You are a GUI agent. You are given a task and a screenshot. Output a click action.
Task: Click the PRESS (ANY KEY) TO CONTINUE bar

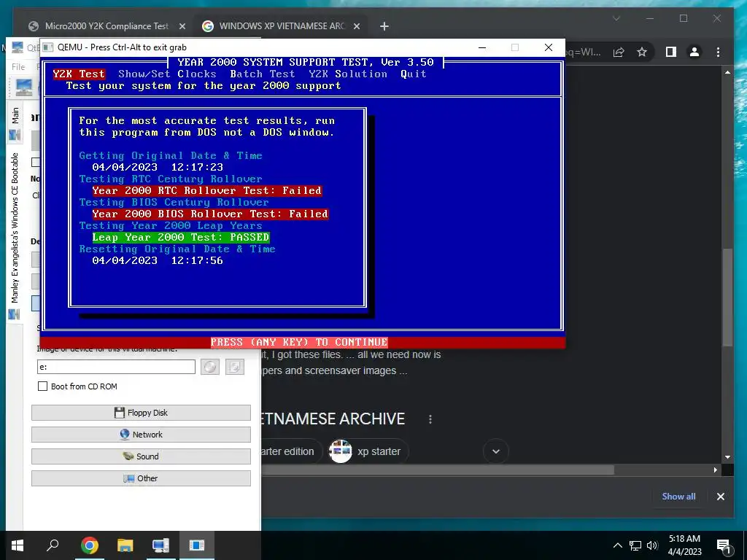[x=299, y=342]
